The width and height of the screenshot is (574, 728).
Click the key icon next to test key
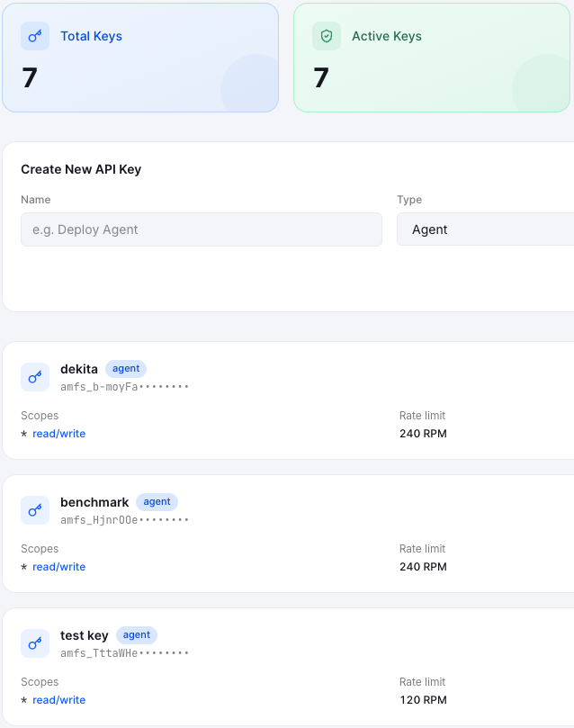click(35, 643)
